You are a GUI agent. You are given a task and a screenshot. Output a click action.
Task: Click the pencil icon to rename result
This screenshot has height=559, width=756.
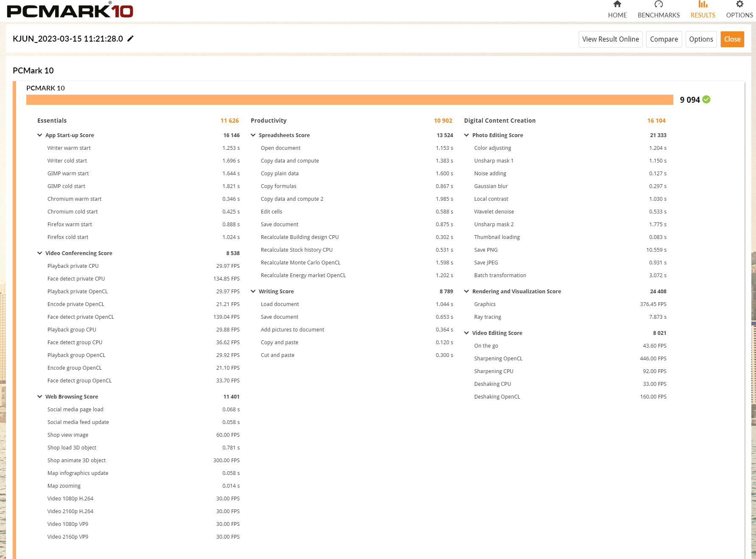(131, 39)
